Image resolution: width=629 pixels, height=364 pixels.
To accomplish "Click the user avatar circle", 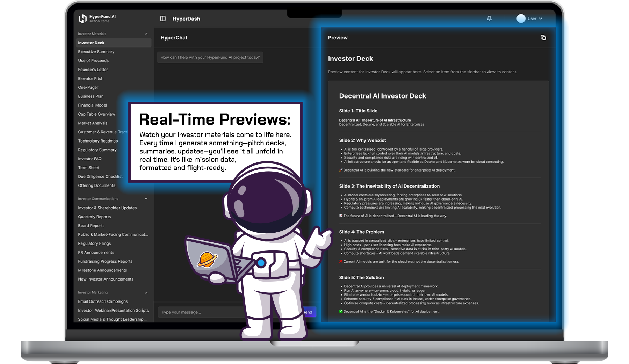I will (521, 19).
